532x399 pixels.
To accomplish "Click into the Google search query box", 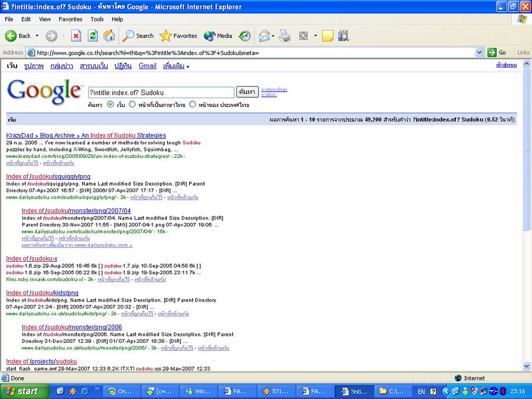I will coord(161,92).
